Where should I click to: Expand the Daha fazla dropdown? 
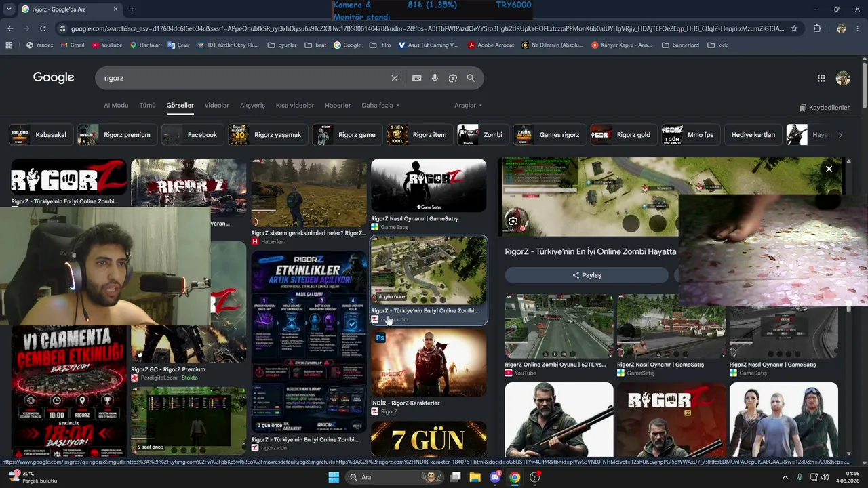[x=380, y=106]
